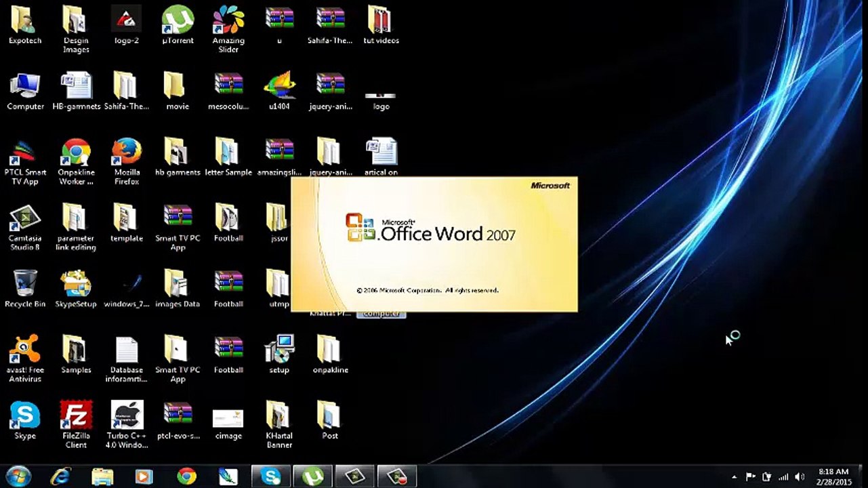This screenshot has height=488, width=868.
Task: Launch the Skype desktop shortcut
Action: 25,420
